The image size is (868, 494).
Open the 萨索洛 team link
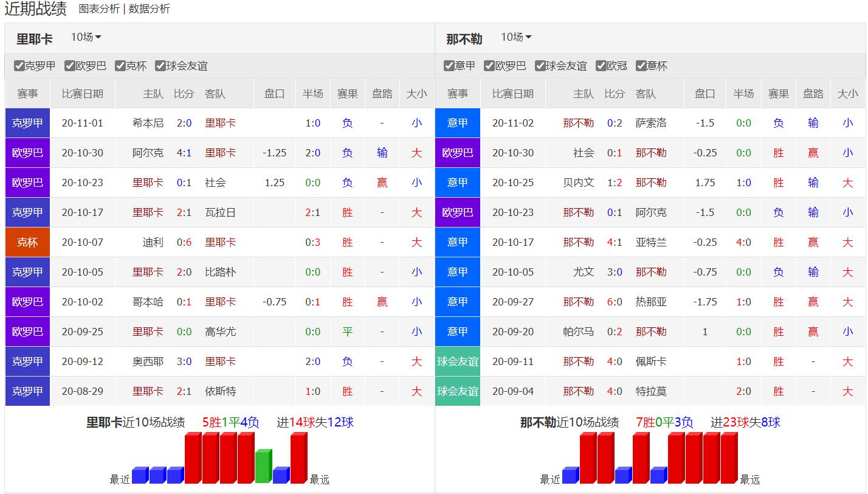point(651,123)
